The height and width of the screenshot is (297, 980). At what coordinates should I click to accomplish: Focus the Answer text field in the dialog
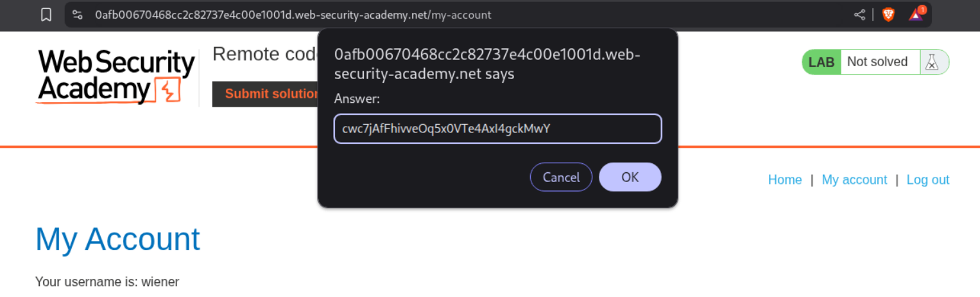pyautogui.click(x=497, y=129)
